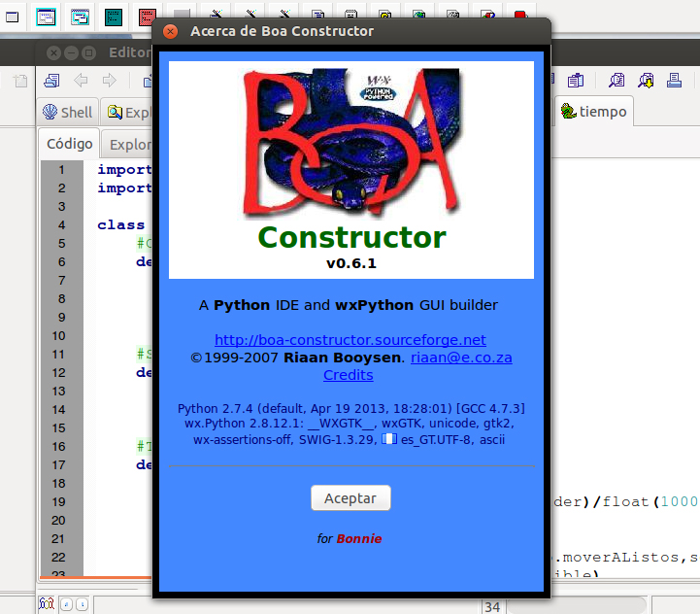Screen dimensions: 700x614
Task: Click the 'for Bonnie' dedication text
Action: pos(350,539)
